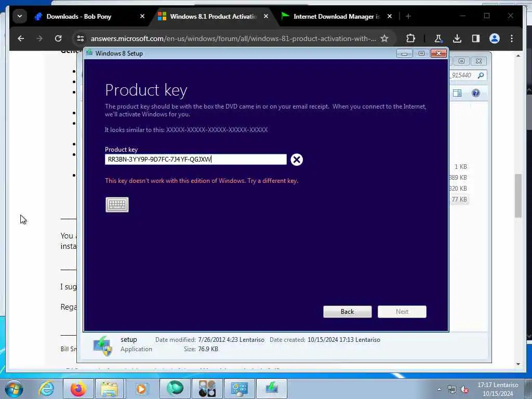532x399 pixels.
Task: Maximize the Windows 8 Setup window
Action: coord(421,54)
